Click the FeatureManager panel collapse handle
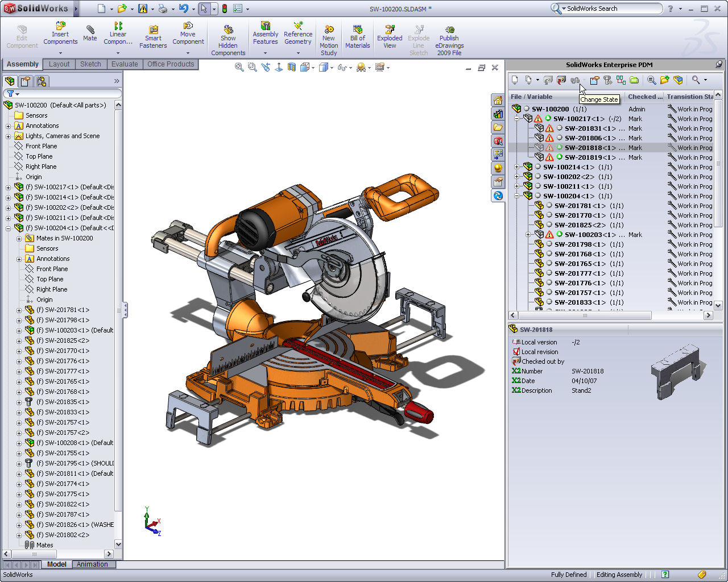Image resolution: width=728 pixels, height=582 pixels. tap(125, 310)
